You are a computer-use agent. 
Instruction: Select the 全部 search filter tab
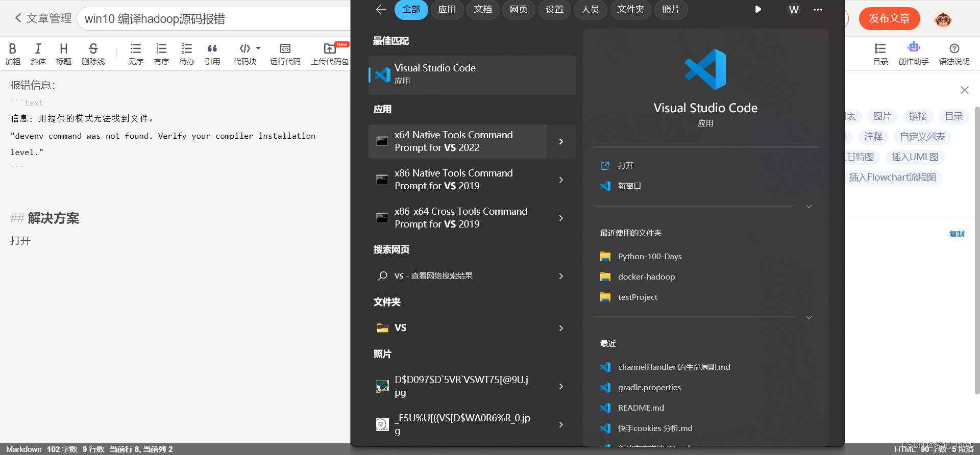point(411,10)
